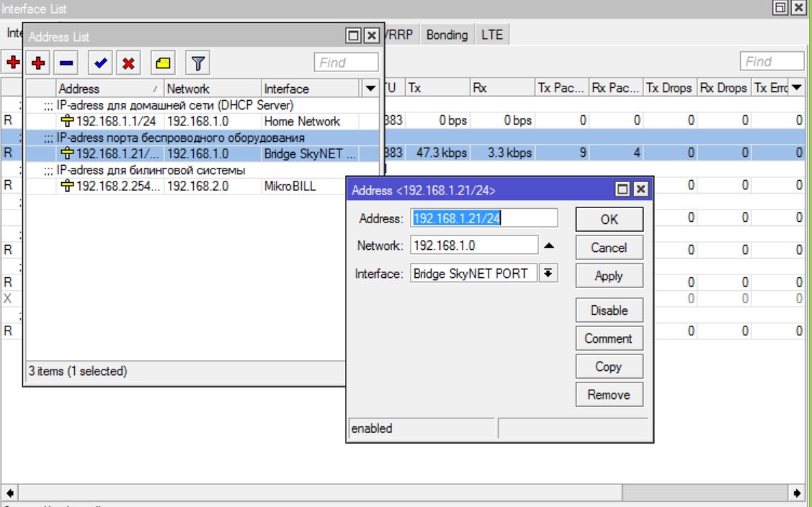
Task: Click the horizontal scrollbar right arrow
Action: [x=797, y=495]
